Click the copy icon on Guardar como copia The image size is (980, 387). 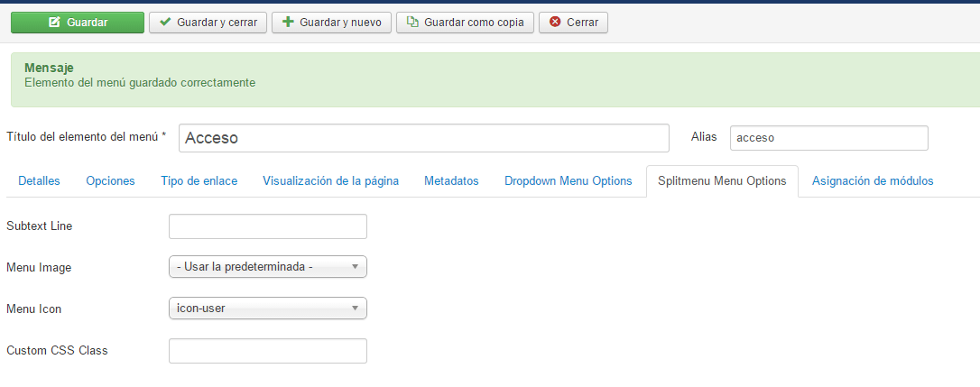click(412, 22)
